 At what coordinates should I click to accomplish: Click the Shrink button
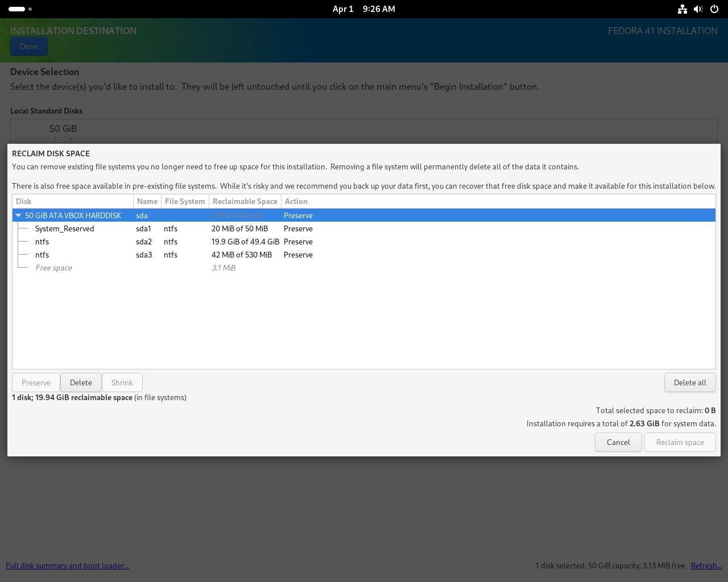click(122, 383)
